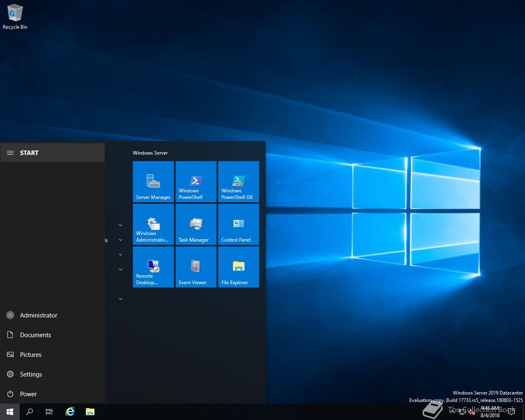Click the Windows Start button

coord(10,412)
